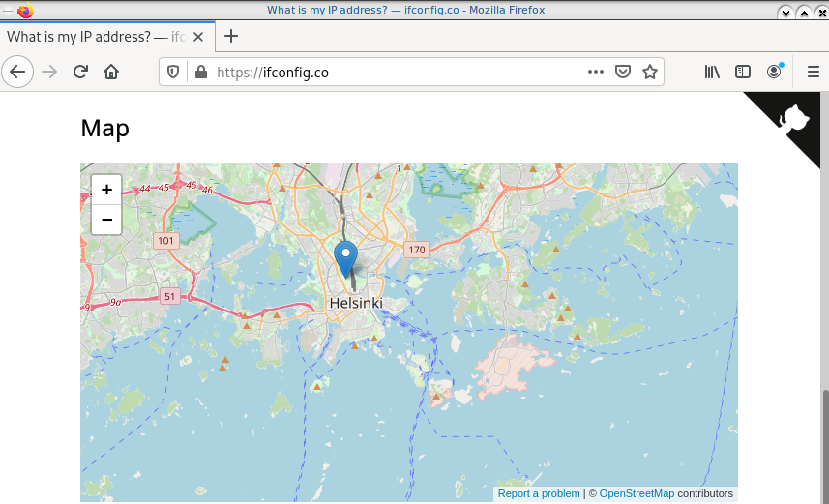This screenshot has width=829, height=504.
Task: Close the ifconfig.co tab
Action: tap(198, 37)
